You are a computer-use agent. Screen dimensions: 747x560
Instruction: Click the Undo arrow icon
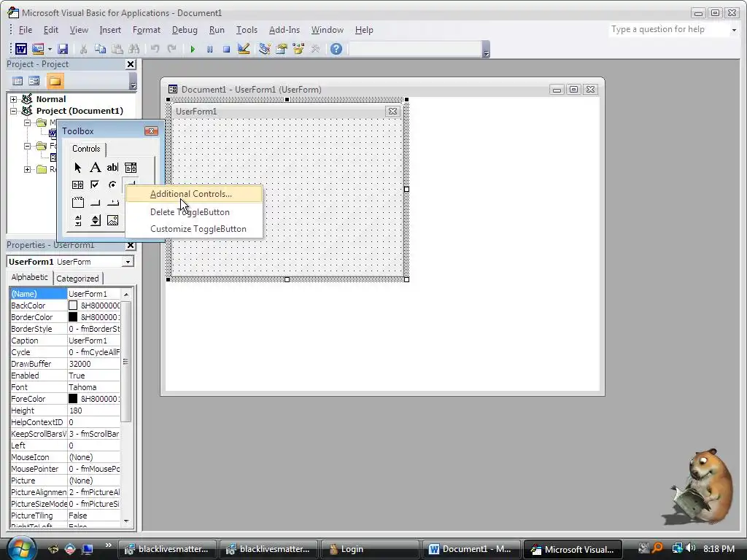tap(155, 49)
